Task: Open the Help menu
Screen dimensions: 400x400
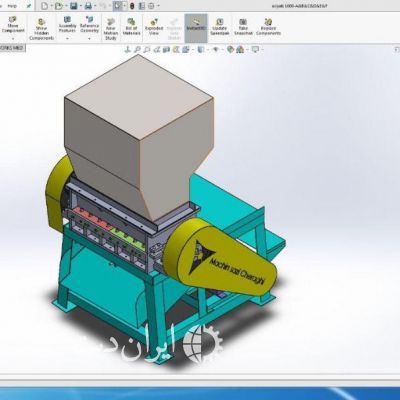Action: pyautogui.click(x=12, y=6)
